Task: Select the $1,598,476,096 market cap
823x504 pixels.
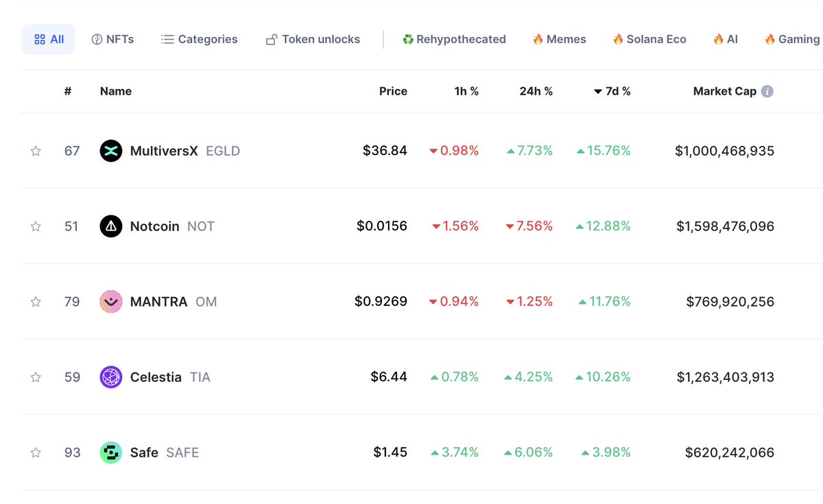Action: click(725, 226)
